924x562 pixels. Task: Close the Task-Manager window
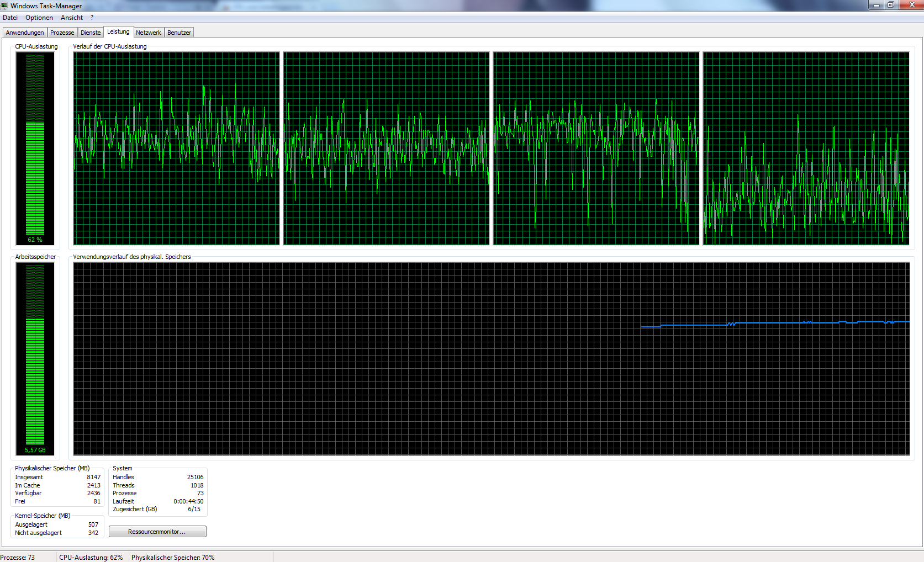[911, 5]
